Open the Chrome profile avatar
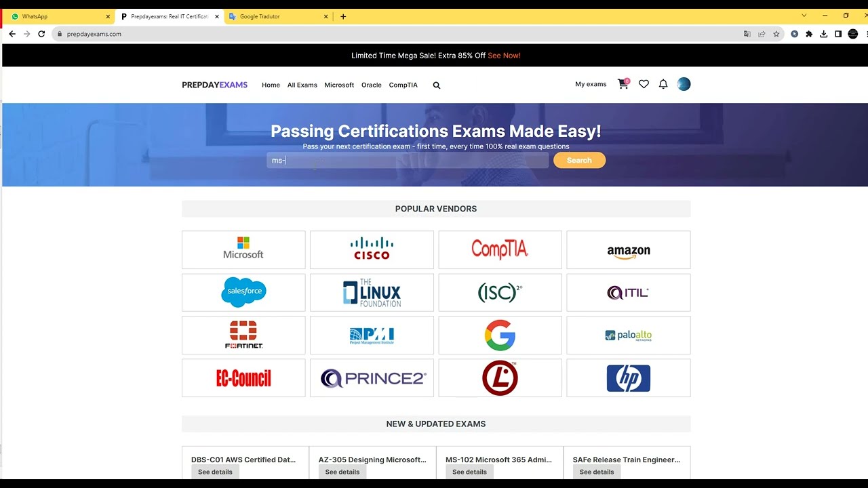 853,34
